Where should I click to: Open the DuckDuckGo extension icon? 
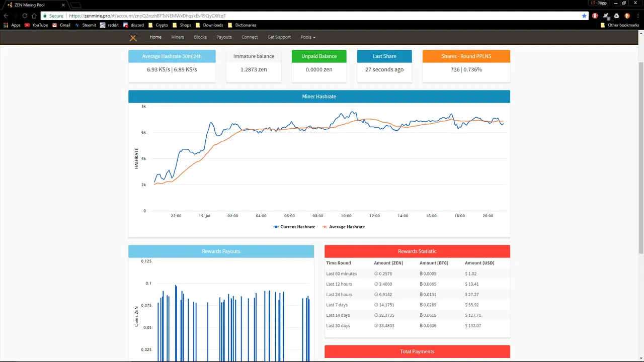tap(627, 16)
